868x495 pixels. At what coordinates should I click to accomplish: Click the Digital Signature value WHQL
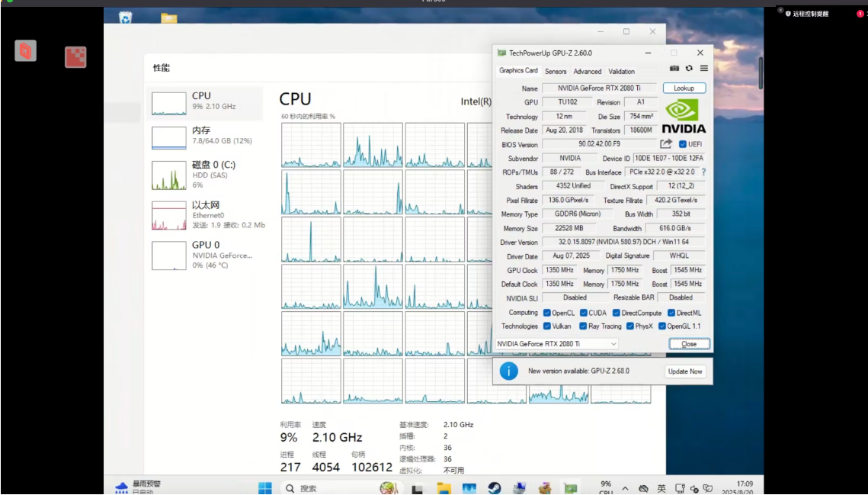point(679,256)
